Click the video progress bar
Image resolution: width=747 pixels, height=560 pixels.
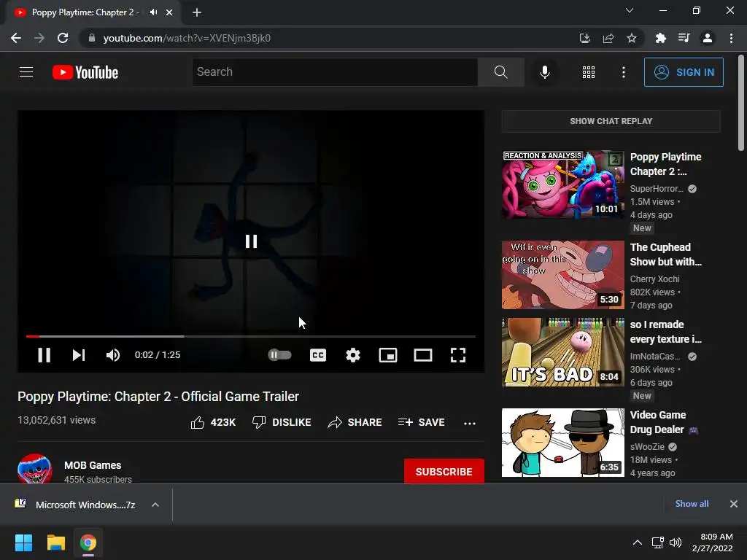click(251, 336)
